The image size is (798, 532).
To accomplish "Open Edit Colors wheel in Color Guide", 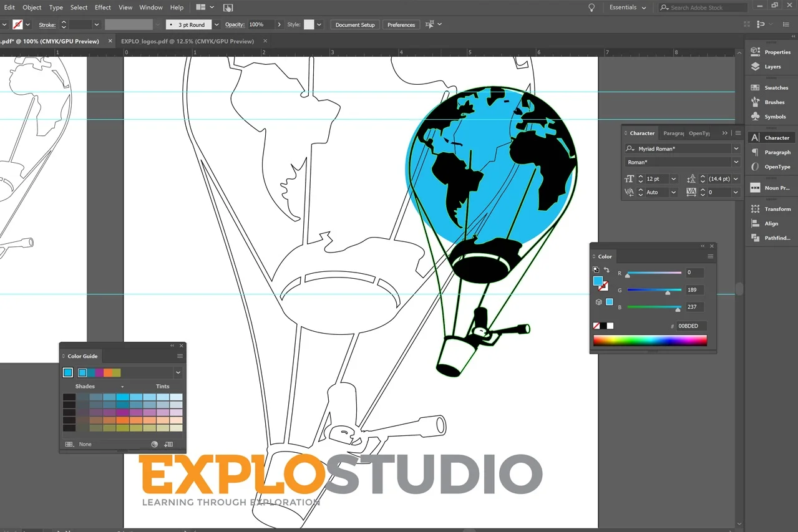I will click(x=155, y=444).
